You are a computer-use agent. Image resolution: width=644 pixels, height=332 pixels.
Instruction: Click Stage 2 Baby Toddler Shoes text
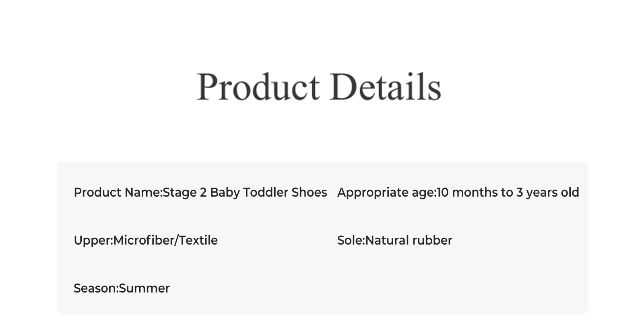[245, 193]
